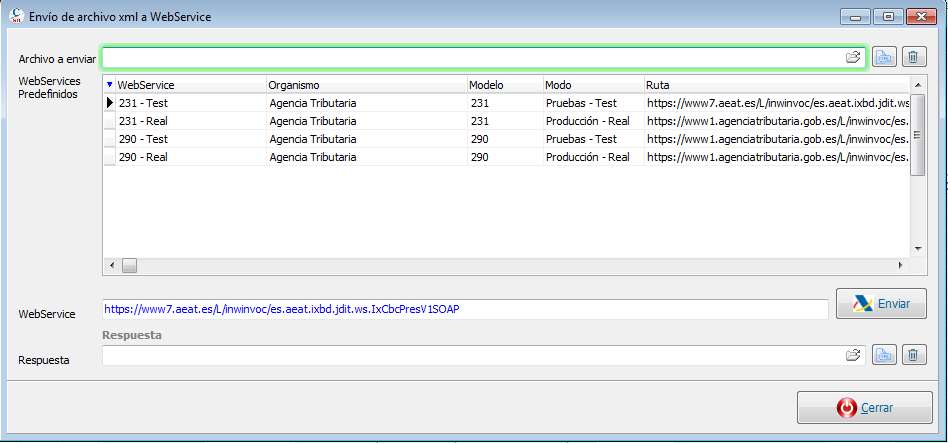Click 'Producción - Real' in 231 - Real row
Screen dimensions: 948x443
click(588, 121)
